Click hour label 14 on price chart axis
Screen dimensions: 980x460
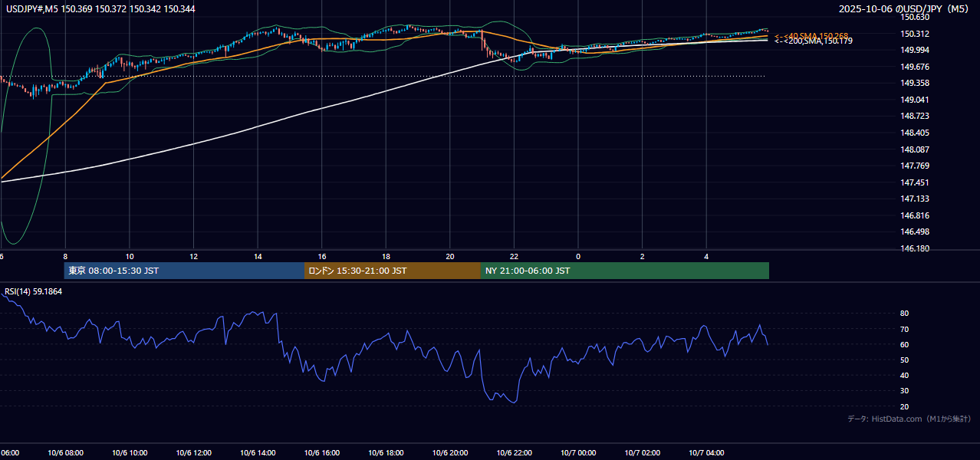(258, 257)
